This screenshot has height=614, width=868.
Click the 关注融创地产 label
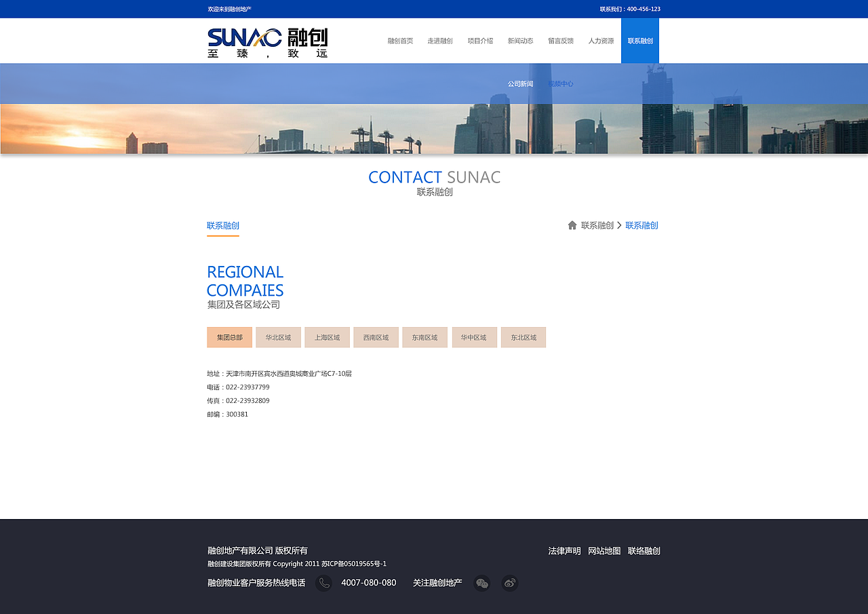437,583
